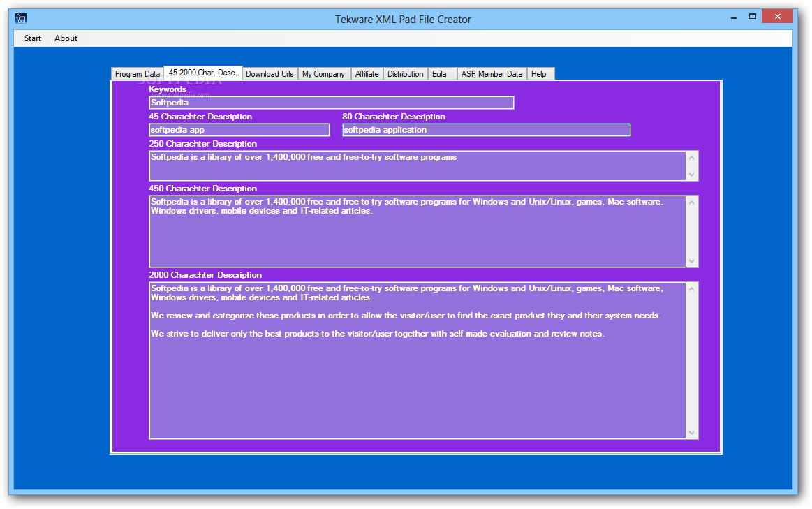Click the '80 Charachter Description' label

394,117
